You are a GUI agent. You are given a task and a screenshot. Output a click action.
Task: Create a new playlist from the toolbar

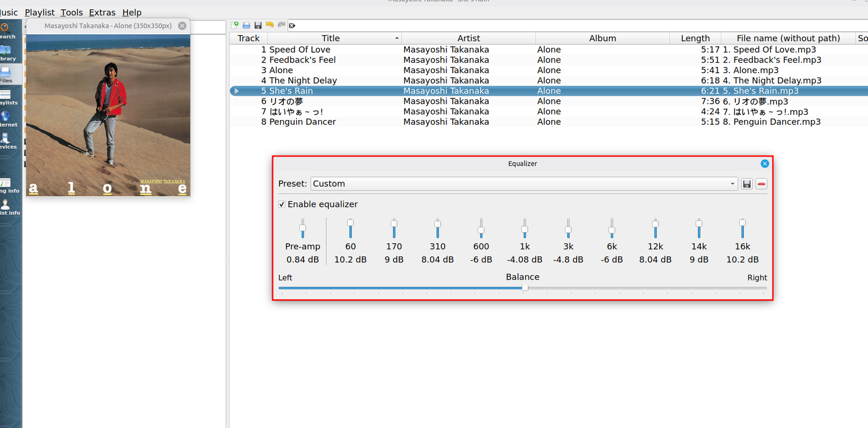coord(235,25)
